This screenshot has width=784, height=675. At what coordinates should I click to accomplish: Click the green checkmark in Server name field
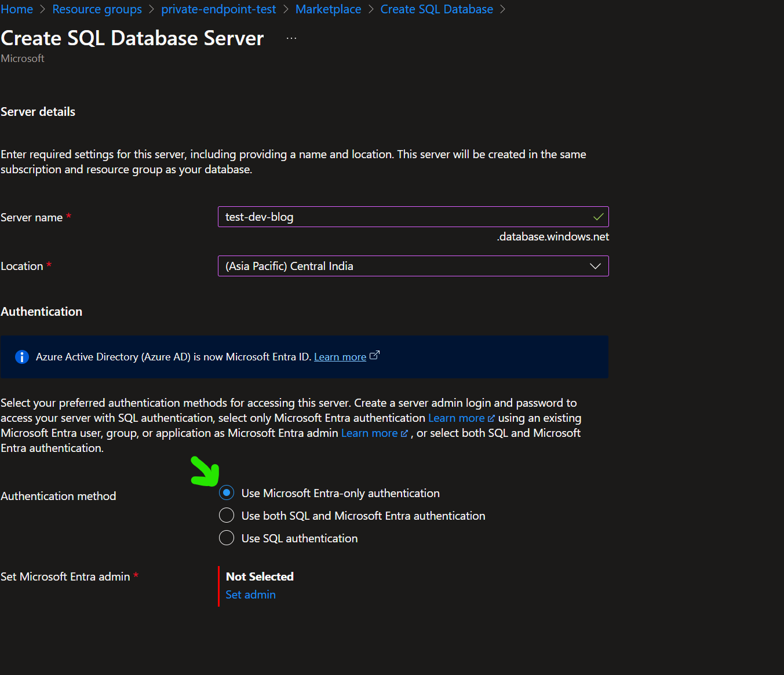point(598,217)
